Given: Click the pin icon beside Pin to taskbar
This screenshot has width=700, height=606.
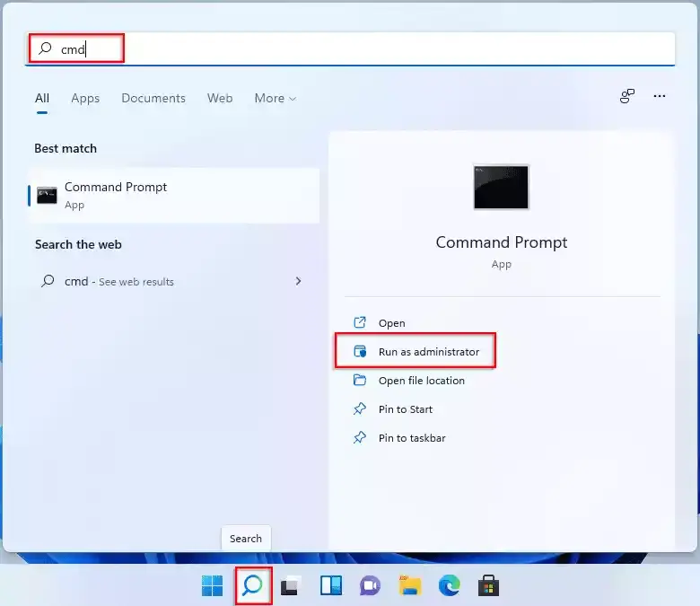Looking at the screenshot, I should (360, 437).
